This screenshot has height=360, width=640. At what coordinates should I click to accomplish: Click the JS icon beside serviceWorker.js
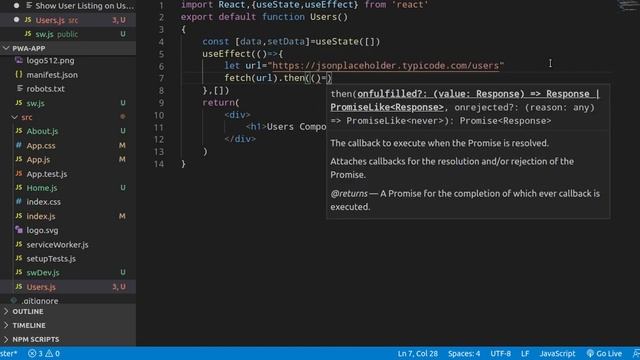[x=19, y=244]
